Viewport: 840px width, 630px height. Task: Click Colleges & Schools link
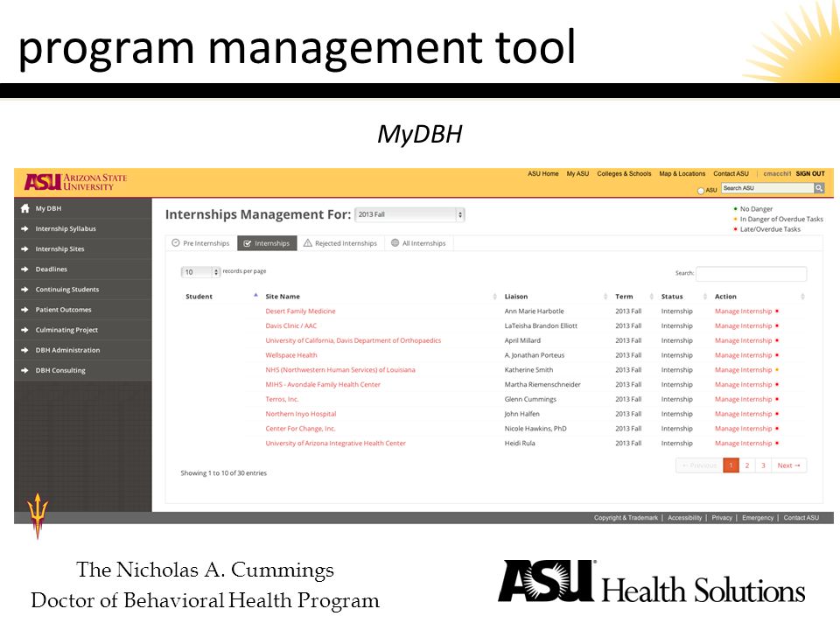(624, 173)
